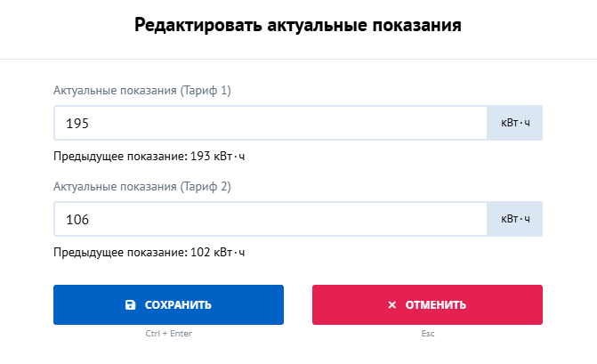Click the divider line under the dialog title
Screen dimensions: 597x364
[x=299, y=59]
